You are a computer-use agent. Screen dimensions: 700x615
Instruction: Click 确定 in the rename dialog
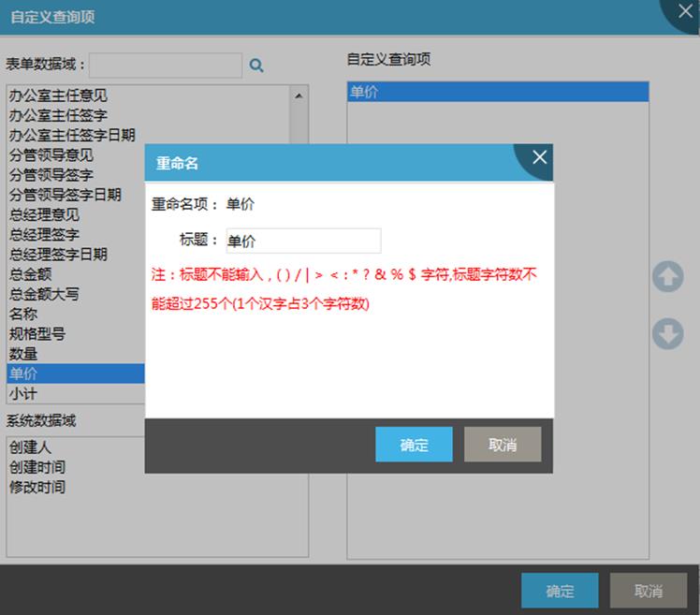pyautogui.click(x=414, y=445)
